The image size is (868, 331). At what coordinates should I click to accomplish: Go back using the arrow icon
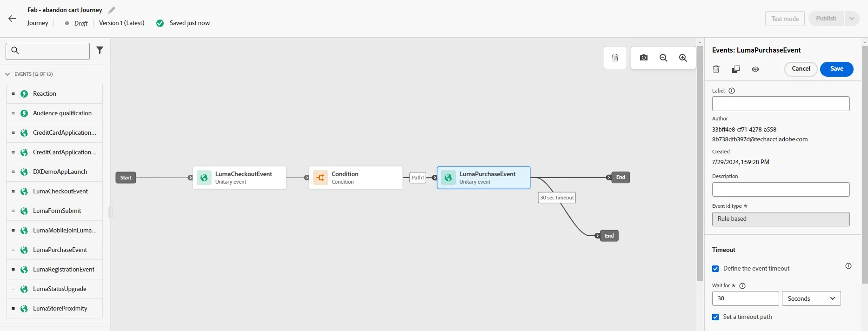(x=13, y=19)
